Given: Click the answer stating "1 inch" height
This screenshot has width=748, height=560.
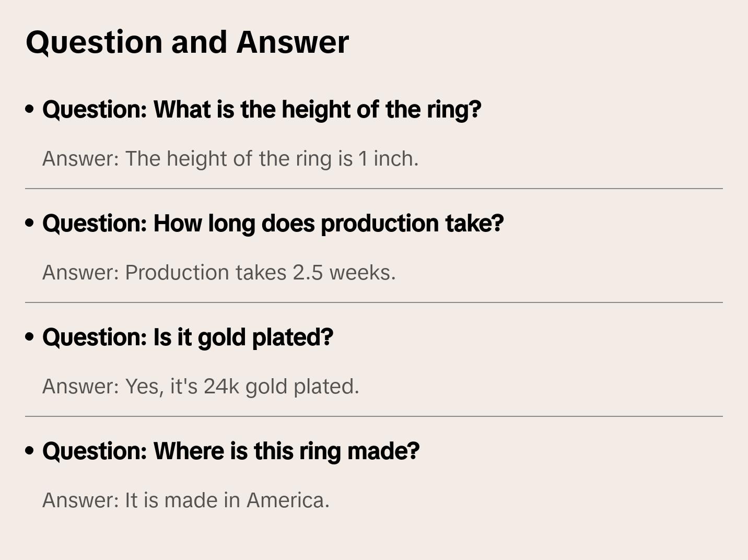Looking at the screenshot, I should 230,159.
